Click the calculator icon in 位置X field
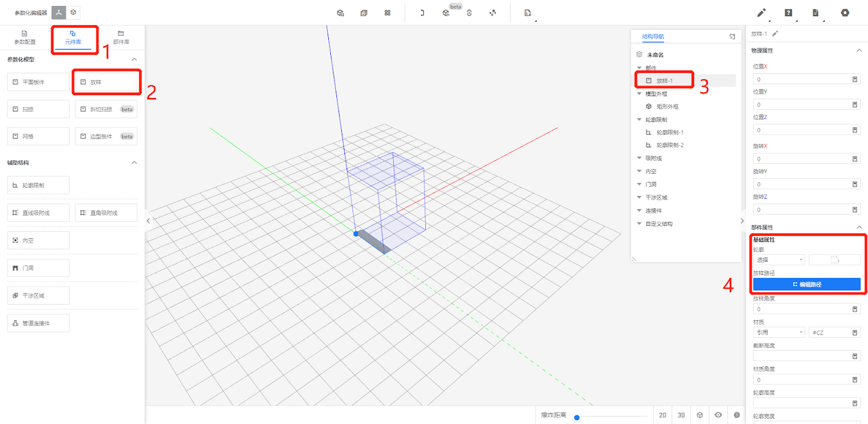 coord(855,79)
